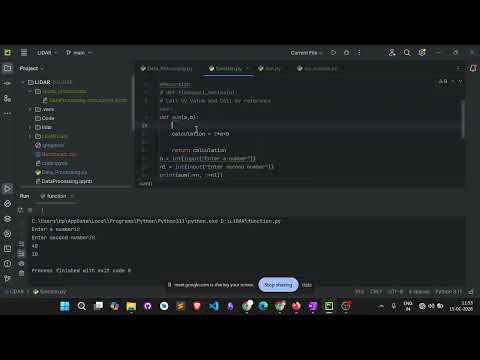Image resolution: width=480 pixels, height=360 pixels.
Task: Hide the screen sharing notification bar
Action: [307, 285]
